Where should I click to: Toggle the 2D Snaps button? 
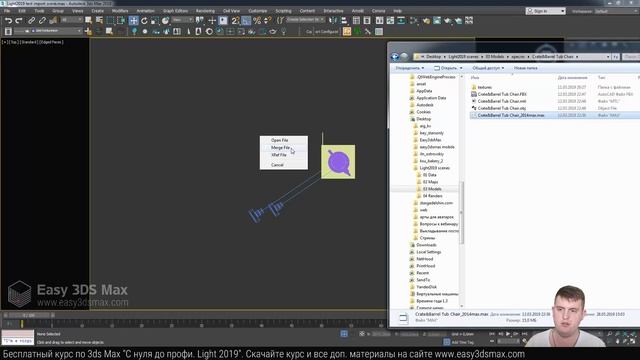236,20
